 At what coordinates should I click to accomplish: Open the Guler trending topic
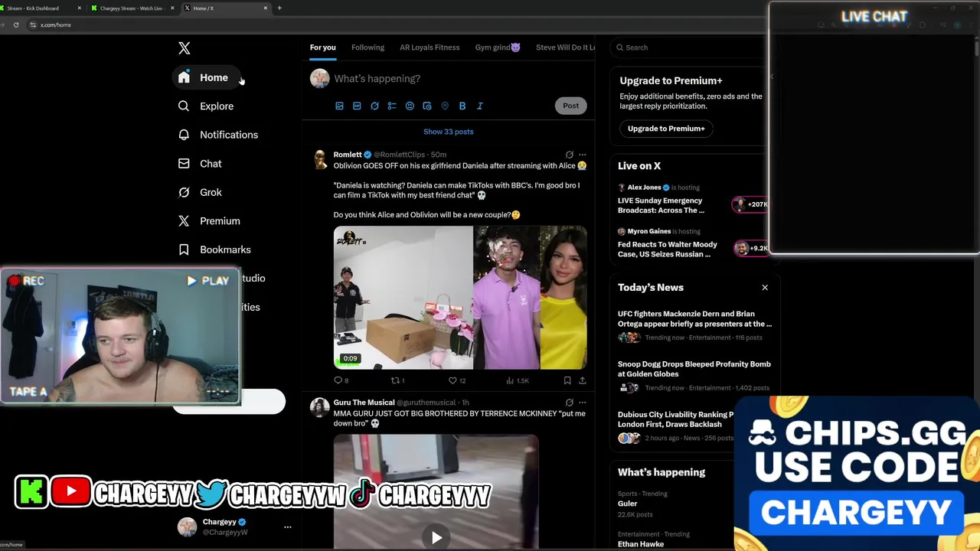tap(628, 504)
